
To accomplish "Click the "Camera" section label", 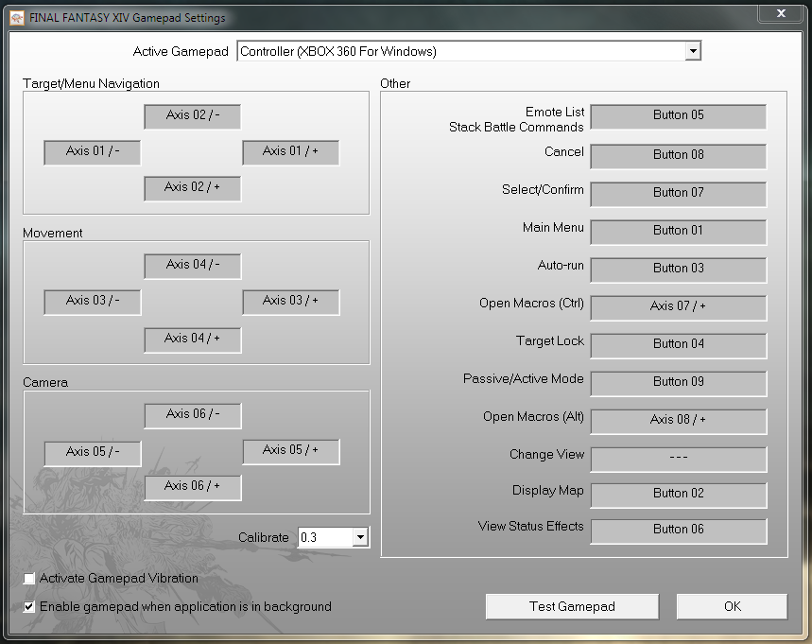I will tap(45, 382).
